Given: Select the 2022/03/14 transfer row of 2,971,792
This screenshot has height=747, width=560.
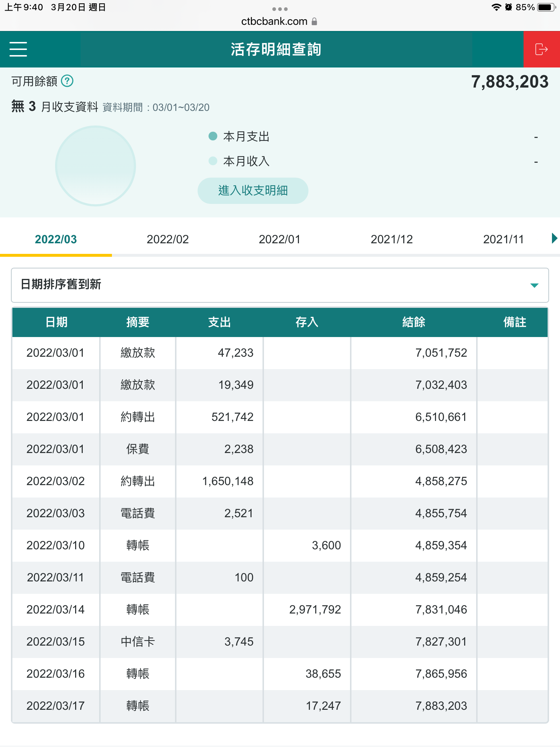Looking at the screenshot, I should [x=280, y=609].
